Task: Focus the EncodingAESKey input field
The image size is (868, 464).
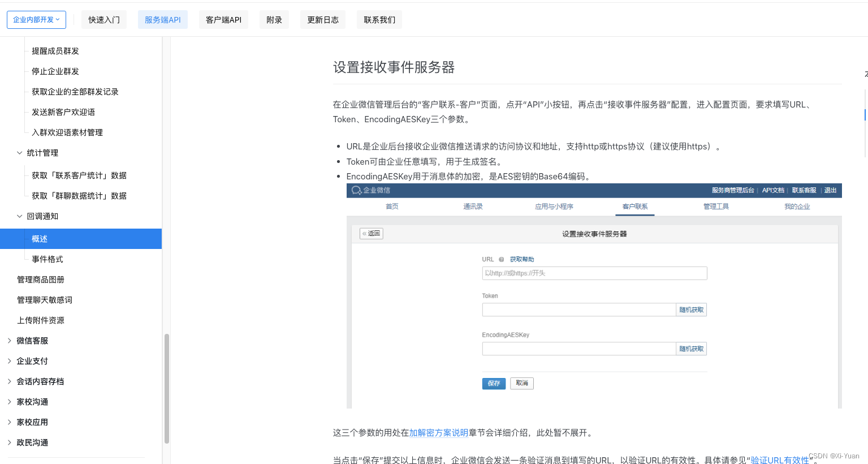Action: pyautogui.click(x=579, y=349)
